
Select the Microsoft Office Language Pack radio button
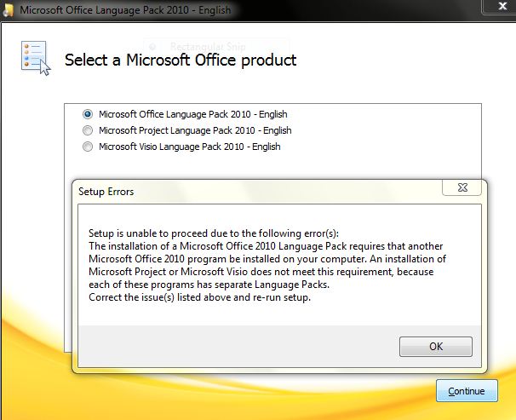[x=88, y=113]
